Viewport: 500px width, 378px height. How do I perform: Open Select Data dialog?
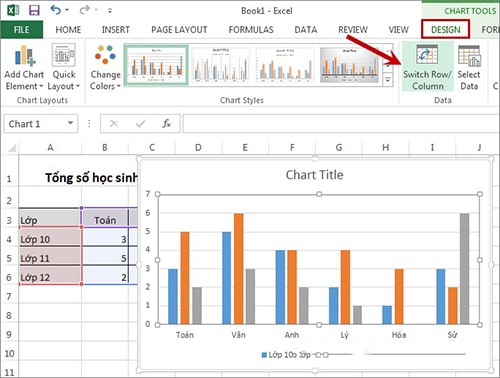(469, 67)
